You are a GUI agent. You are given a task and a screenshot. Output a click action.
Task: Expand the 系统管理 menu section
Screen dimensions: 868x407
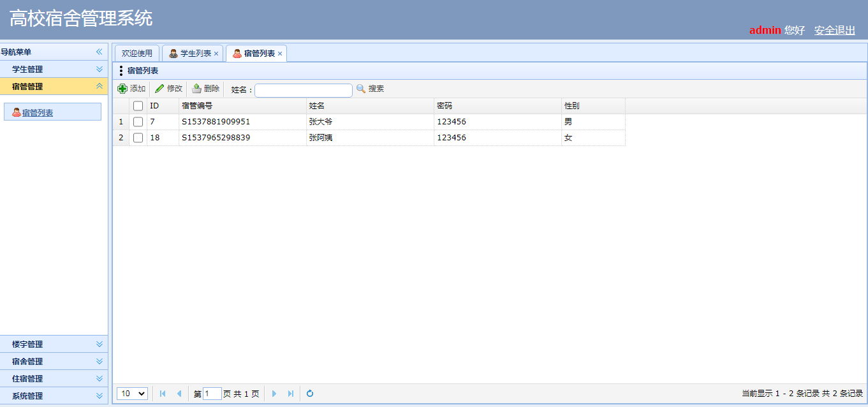(x=54, y=396)
